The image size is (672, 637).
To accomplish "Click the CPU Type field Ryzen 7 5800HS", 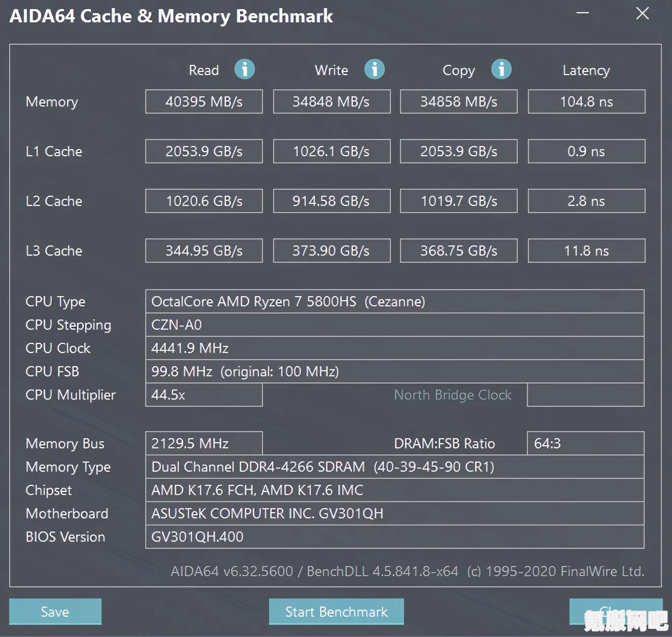I will 395,301.
